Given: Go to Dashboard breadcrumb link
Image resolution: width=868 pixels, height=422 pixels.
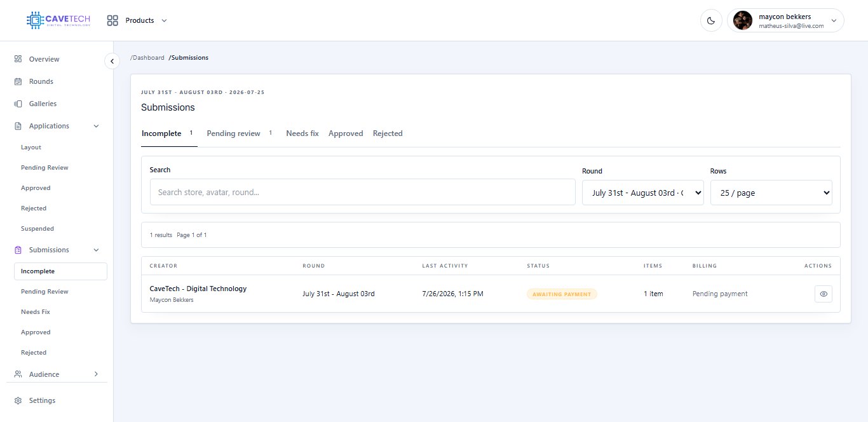Looking at the screenshot, I should [147, 58].
